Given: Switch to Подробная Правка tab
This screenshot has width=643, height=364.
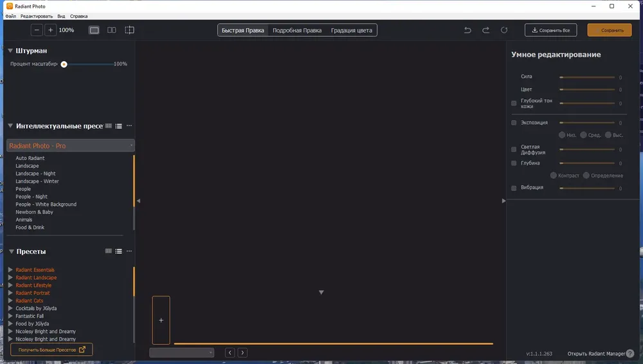Looking at the screenshot, I should pyautogui.click(x=297, y=30).
